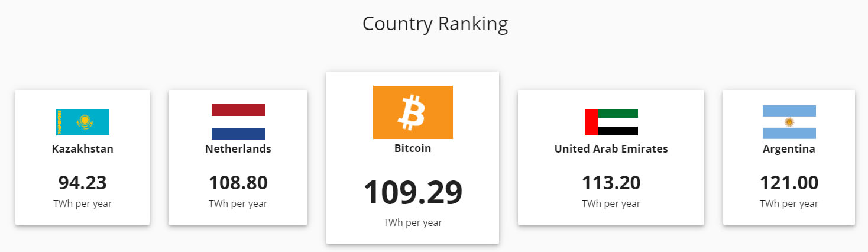Click the United Arab Emirates flag
868x252 pixels.
coord(611,122)
